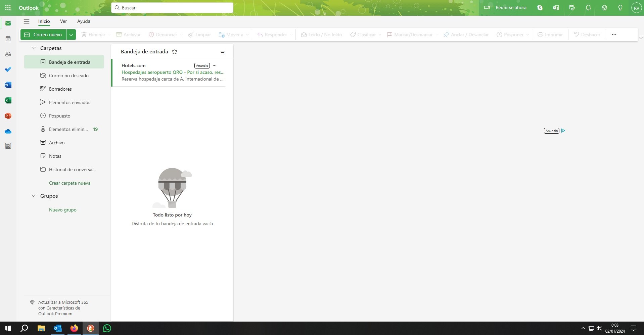
Task: Open the People icon in the sidebar
Action: [8, 54]
